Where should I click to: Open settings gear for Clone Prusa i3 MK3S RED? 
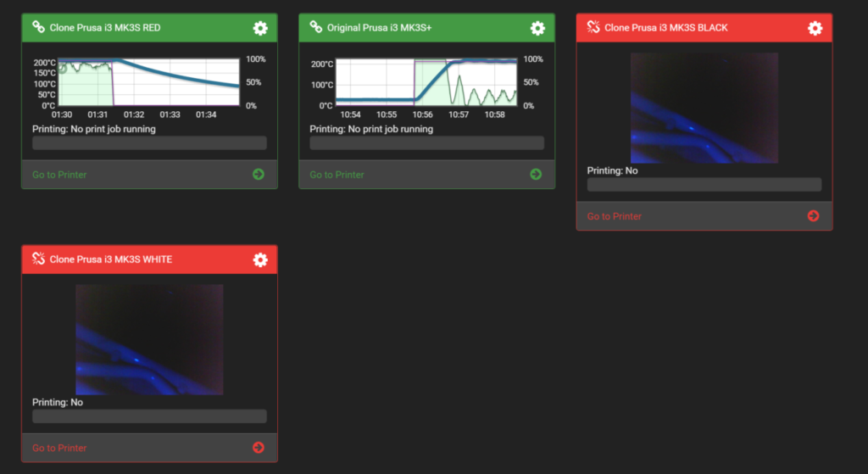(260, 28)
